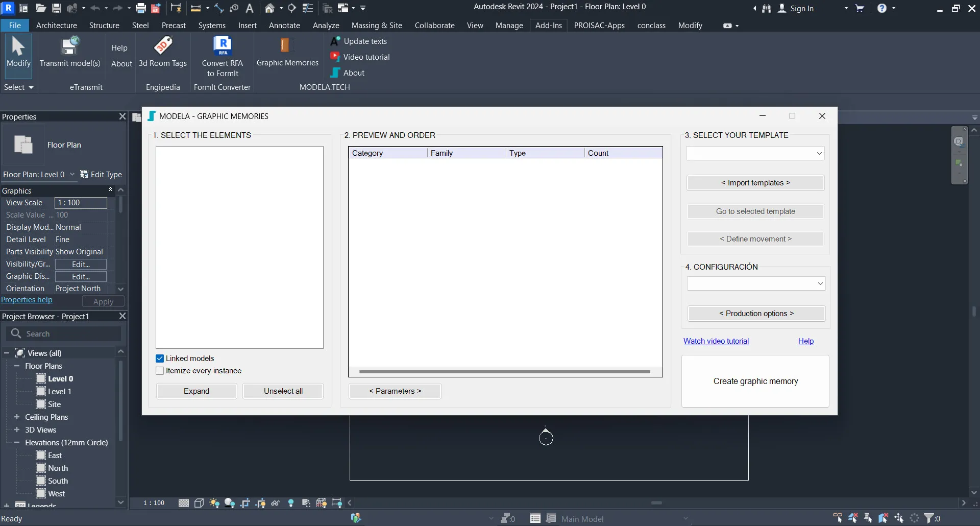
Task: Click the Revit view horizontal scrollbar thumb
Action: (656, 503)
